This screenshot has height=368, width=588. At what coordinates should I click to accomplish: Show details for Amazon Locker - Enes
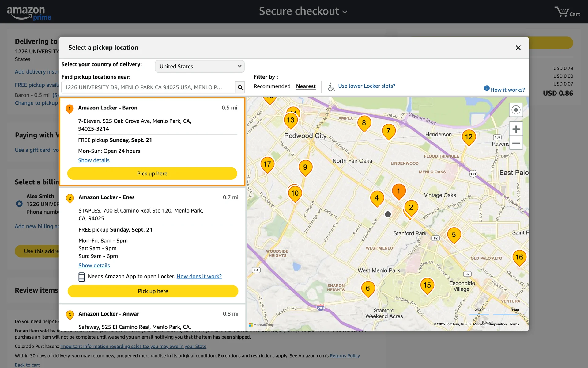94,266
